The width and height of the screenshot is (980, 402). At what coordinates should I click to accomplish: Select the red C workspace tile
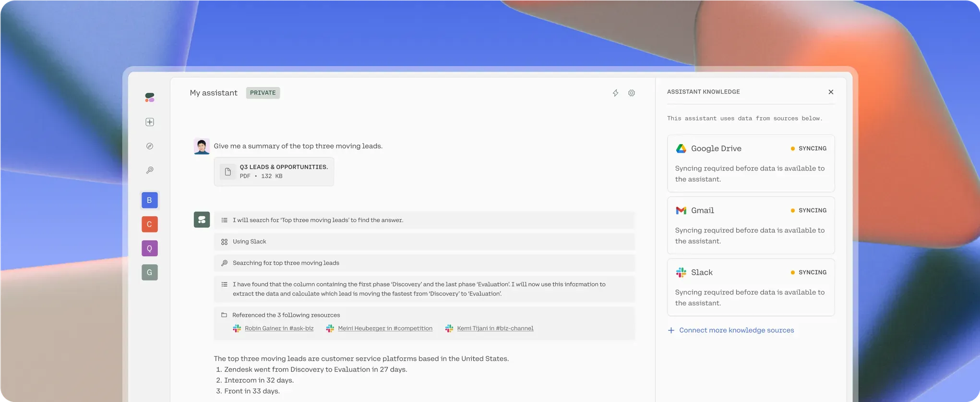pos(150,224)
